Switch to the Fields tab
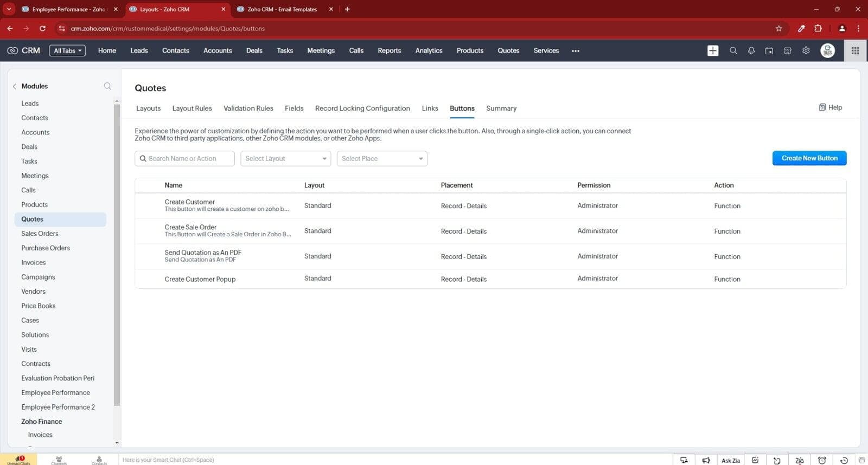Screen dimensions: 868x465 click(x=294, y=108)
